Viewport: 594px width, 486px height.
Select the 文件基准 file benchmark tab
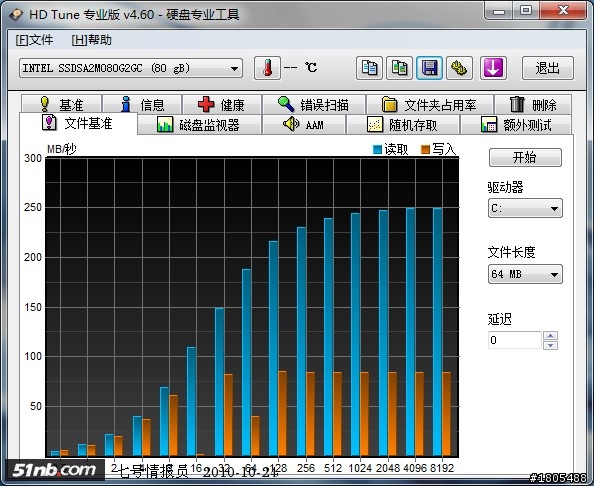(78, 123)
